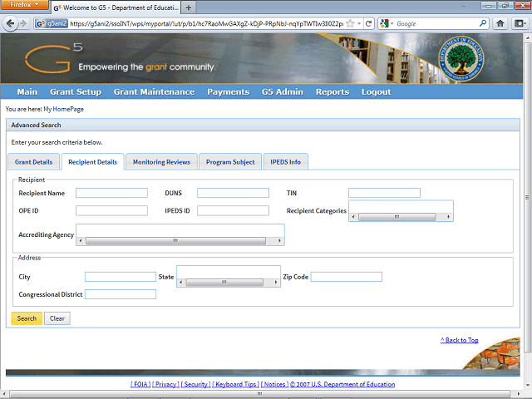Click the City input field
The width and height of the screenshot is (532, 399).
tap(121, 277)
